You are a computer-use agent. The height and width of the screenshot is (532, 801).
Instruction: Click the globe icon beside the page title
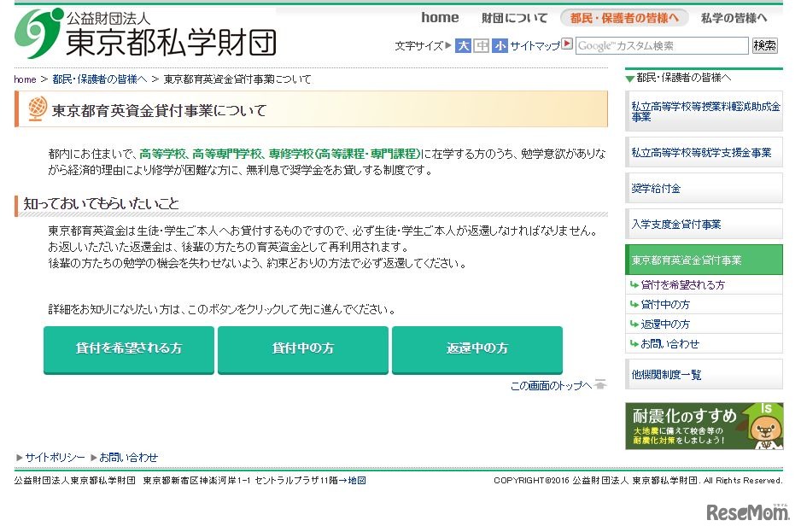tap(35, 109)
